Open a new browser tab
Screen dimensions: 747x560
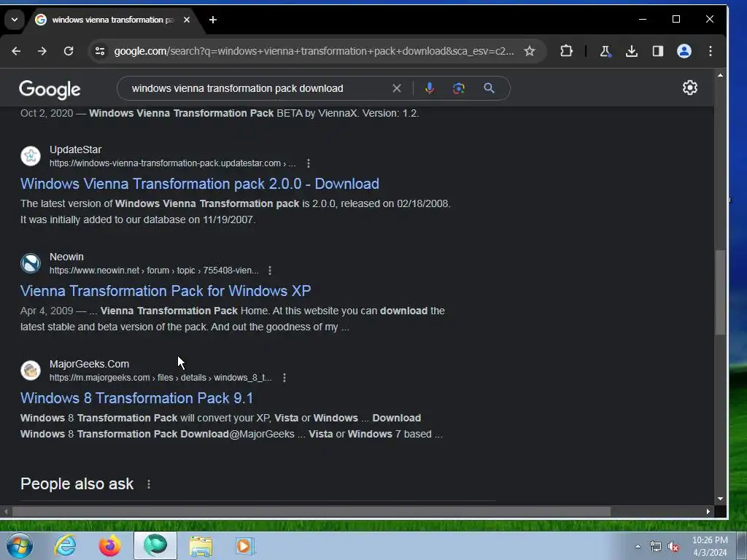pyautogui.click(x=213, y=20)
